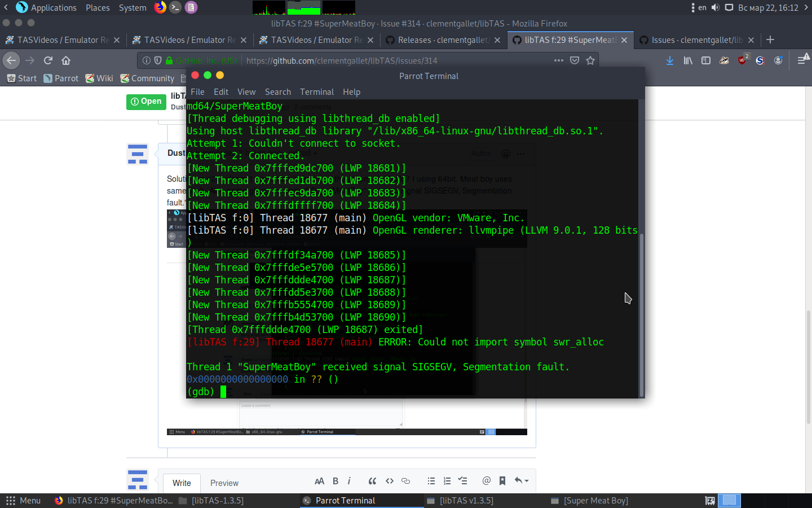Open the Start bookmark in bookmarks bar

(22, 78)
